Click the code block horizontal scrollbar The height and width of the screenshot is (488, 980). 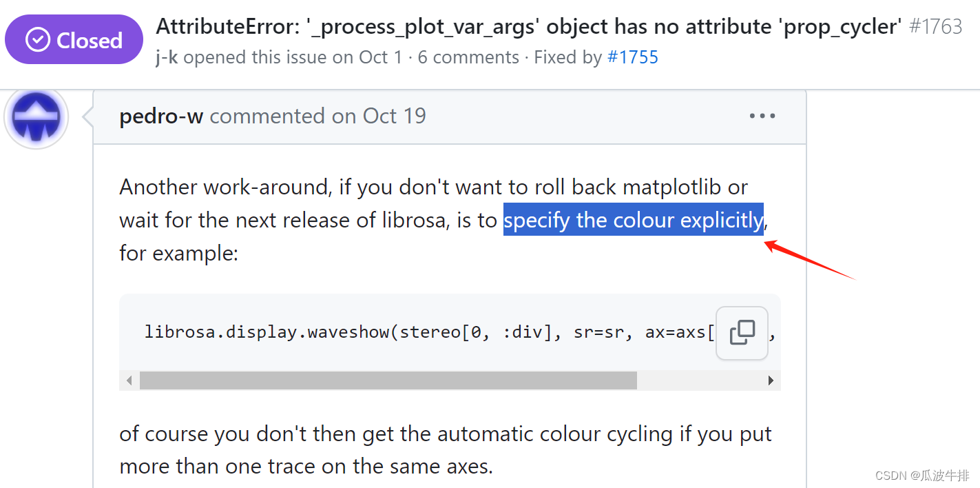pos(388,380)
